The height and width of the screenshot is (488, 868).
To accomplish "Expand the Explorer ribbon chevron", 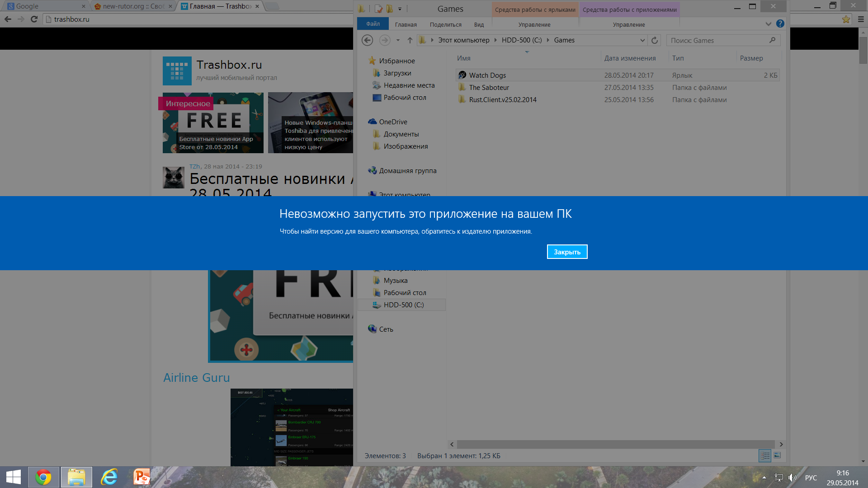I will pyautogui.click(x=768, y=24).
